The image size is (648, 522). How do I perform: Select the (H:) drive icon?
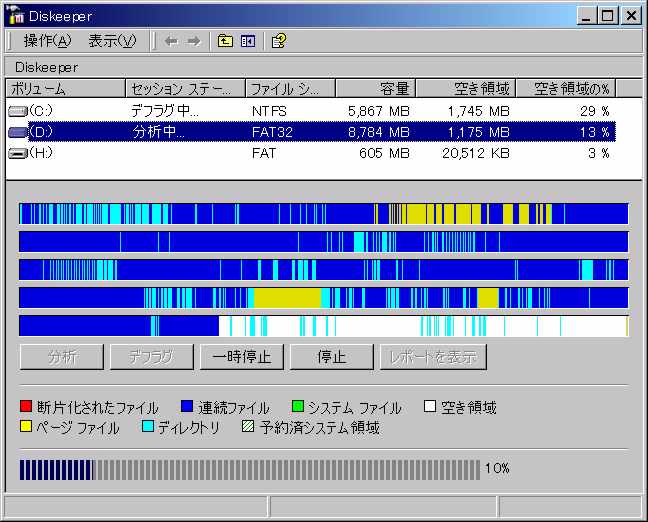(17, 153)
